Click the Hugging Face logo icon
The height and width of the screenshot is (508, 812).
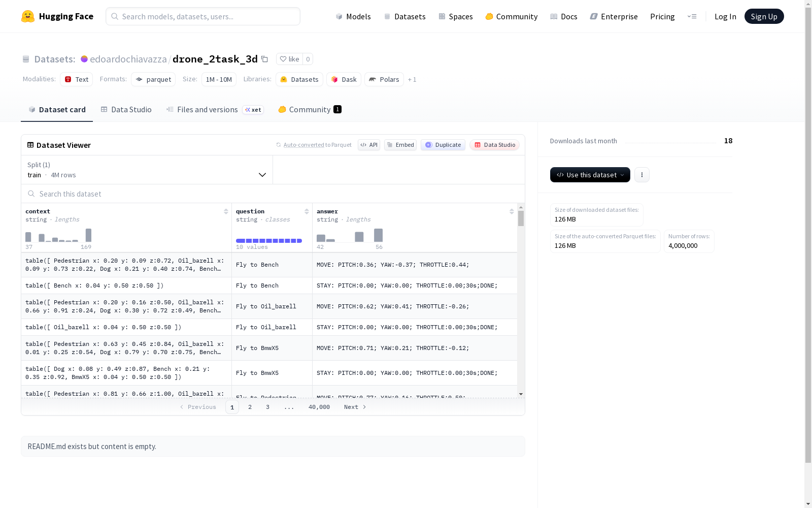pos(28,16)
